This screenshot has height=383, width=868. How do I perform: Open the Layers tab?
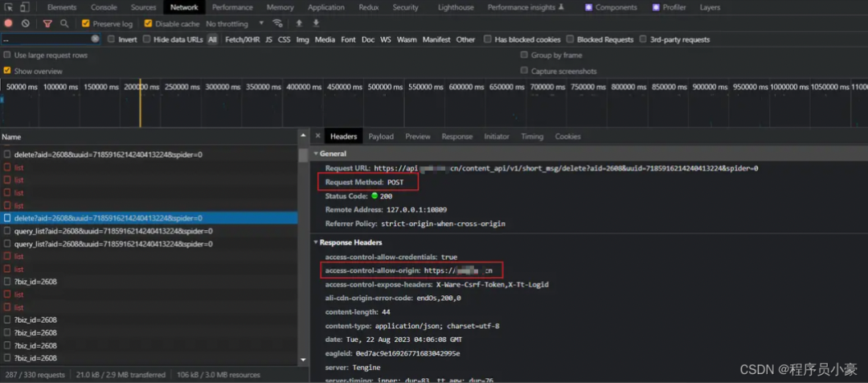pos(710,7)
